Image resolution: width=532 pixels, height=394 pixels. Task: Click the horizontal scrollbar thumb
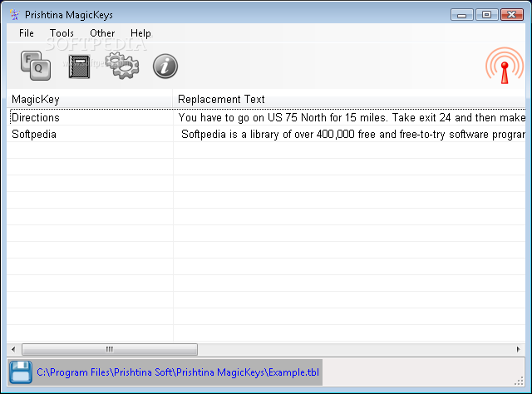110,349
